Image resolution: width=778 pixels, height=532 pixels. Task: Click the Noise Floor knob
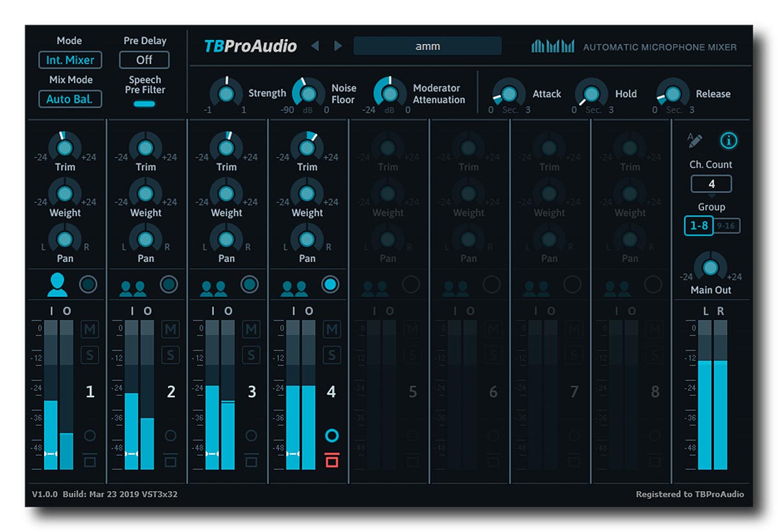pos(308,94)
